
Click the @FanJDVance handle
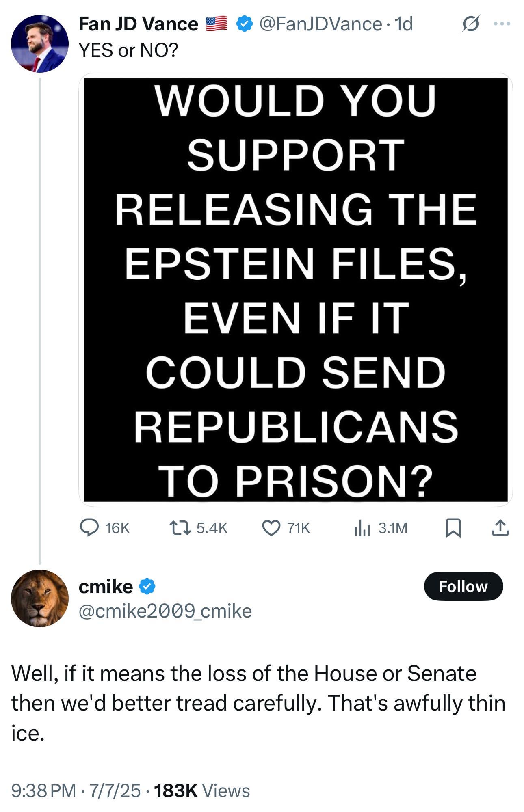pyautogui.click(x=320, y=24)
